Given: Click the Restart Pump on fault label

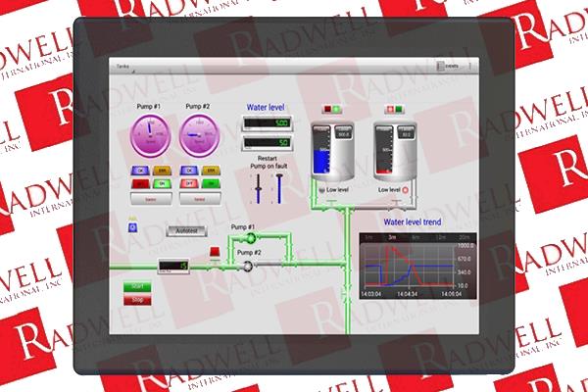Looking at the screenshot, I should [269, 162].
